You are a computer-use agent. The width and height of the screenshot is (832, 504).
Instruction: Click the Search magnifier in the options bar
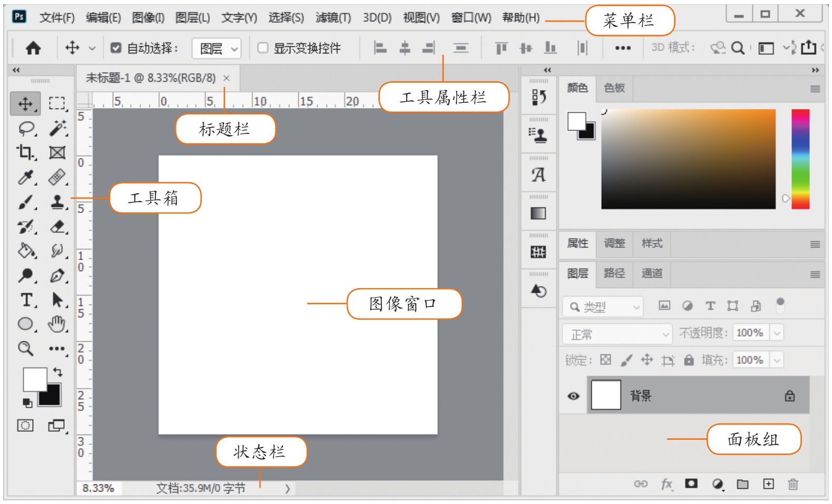pos(738,48)
